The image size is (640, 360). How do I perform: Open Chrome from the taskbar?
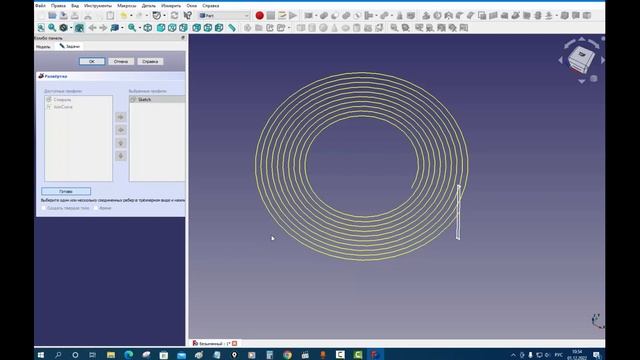click(x=287, y=355)
